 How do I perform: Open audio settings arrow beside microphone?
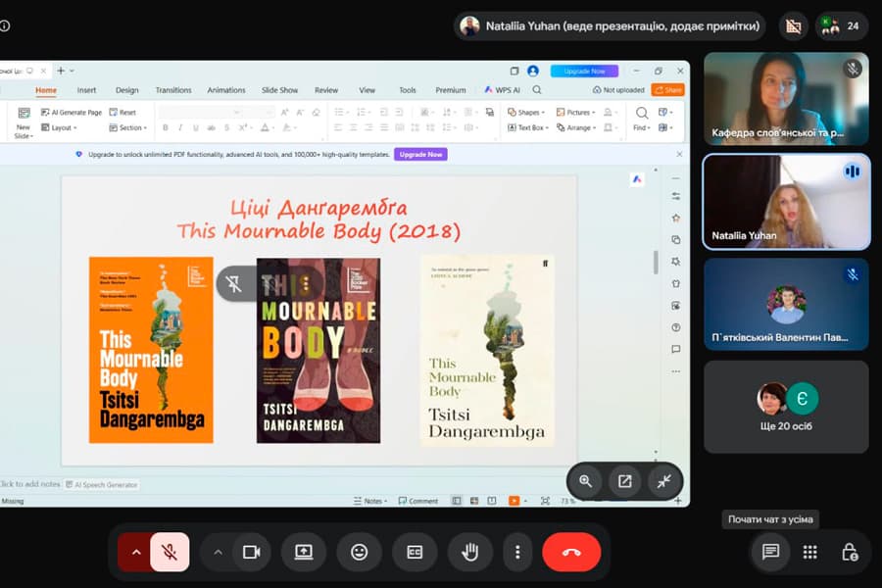point(136,552)
